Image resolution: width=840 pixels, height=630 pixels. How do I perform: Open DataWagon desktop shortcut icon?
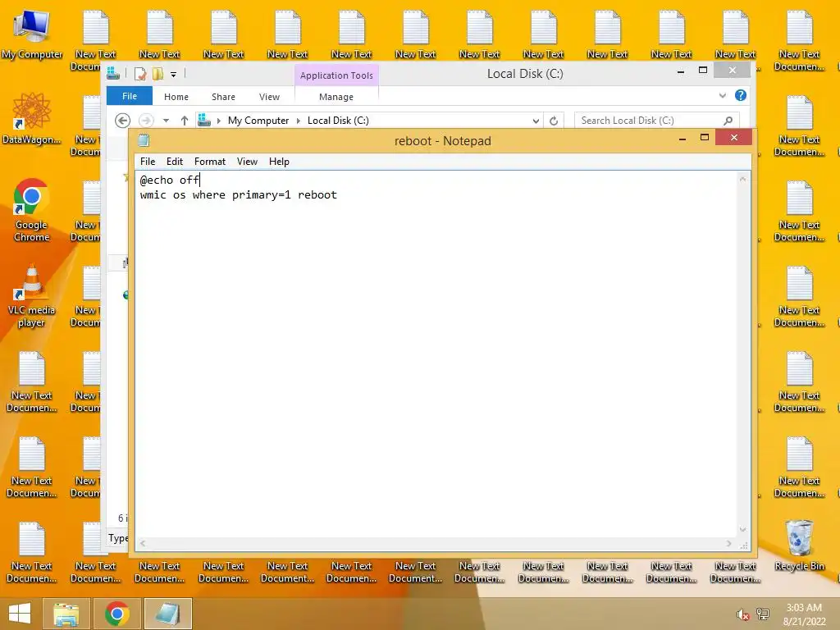click(x=32, y=118)
